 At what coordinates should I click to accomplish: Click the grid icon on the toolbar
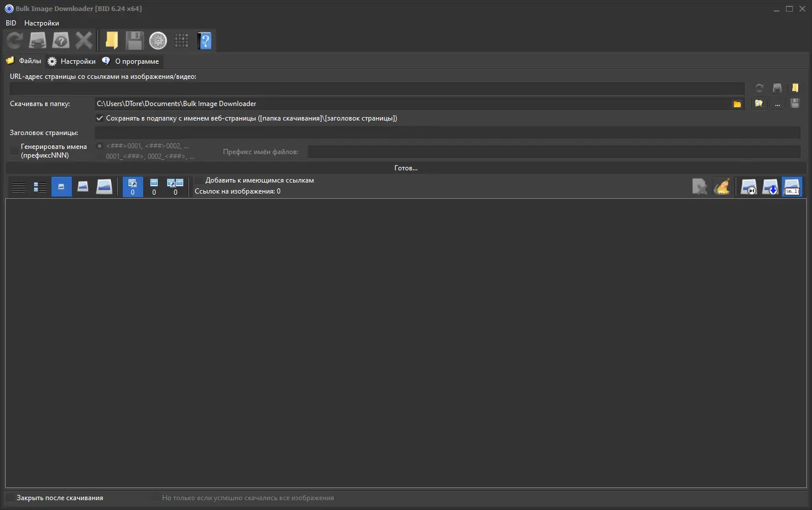[182, 40]
